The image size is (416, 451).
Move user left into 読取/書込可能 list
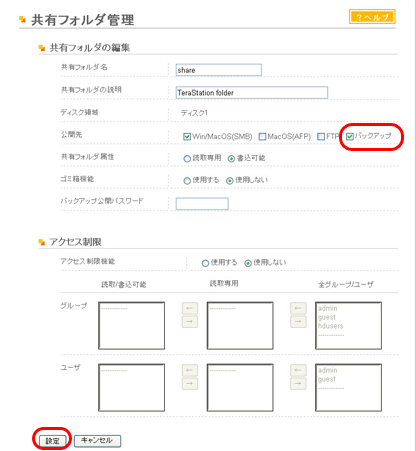tap(190, 370)
